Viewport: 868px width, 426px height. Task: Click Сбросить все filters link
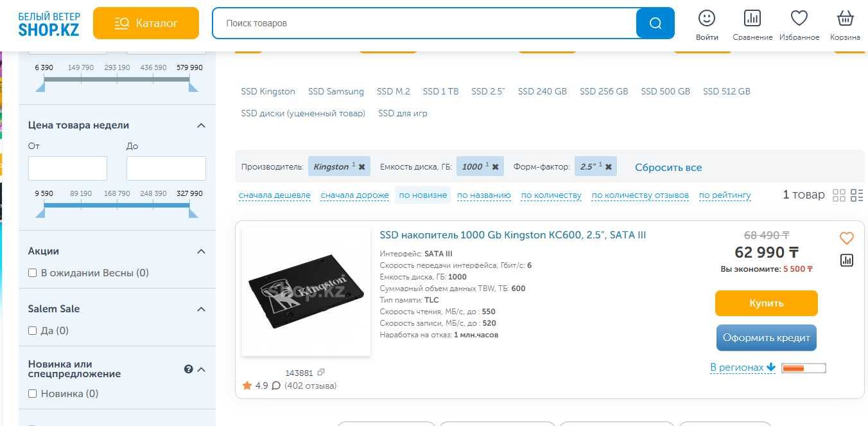pos(668,167)
